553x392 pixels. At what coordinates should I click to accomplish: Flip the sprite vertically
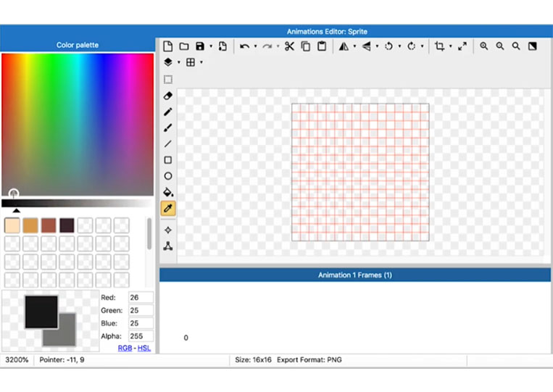tap(367, 46)
